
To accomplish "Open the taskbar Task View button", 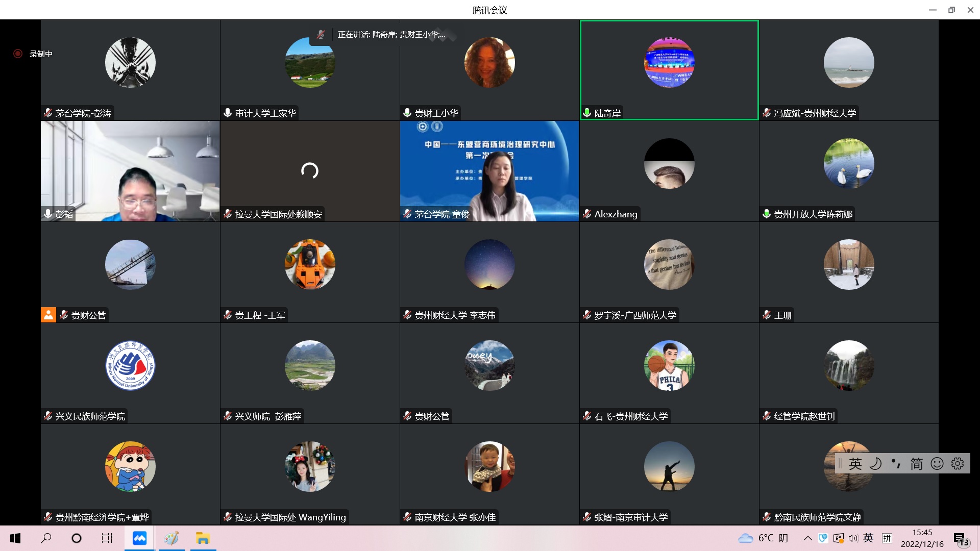I will (107, 538).
